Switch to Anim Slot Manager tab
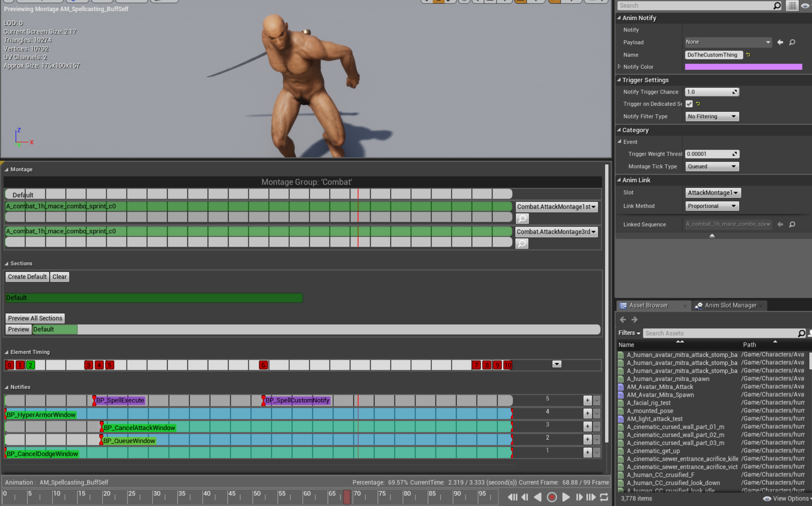The width and height of the screenshot is (812, 506). (730, 305)
